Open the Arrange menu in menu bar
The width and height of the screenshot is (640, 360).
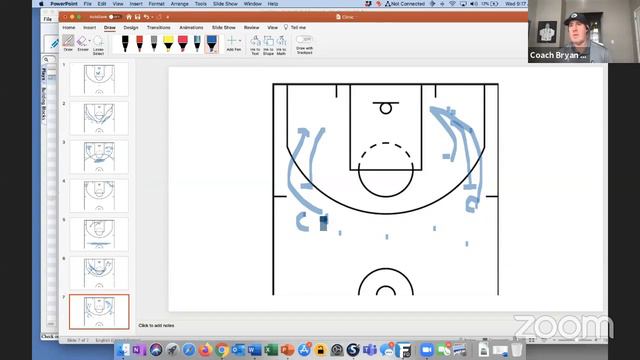click(179, 4)
